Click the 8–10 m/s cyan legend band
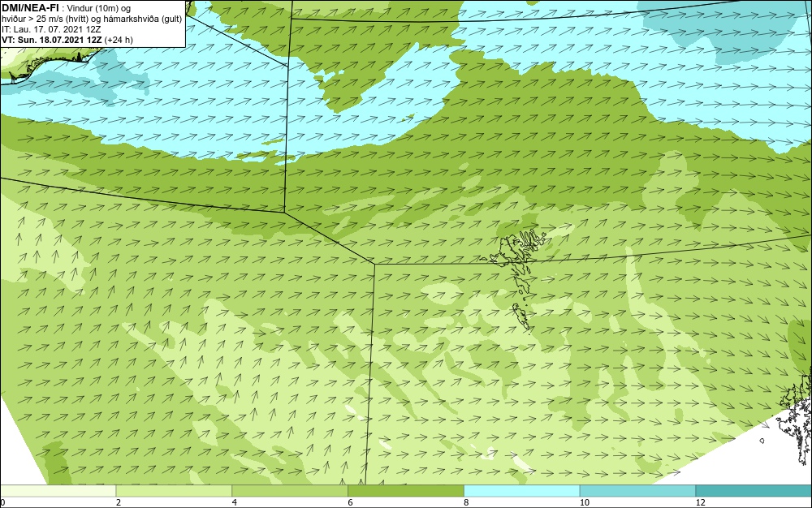This screenshot has width=812, height=508. tap(522, 491)
